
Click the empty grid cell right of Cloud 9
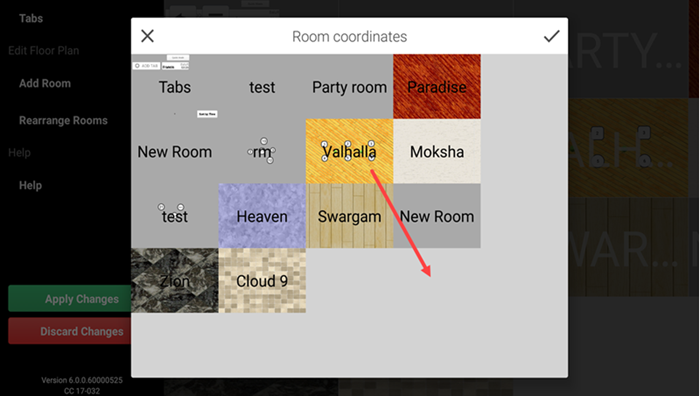(x=350, y=280)
